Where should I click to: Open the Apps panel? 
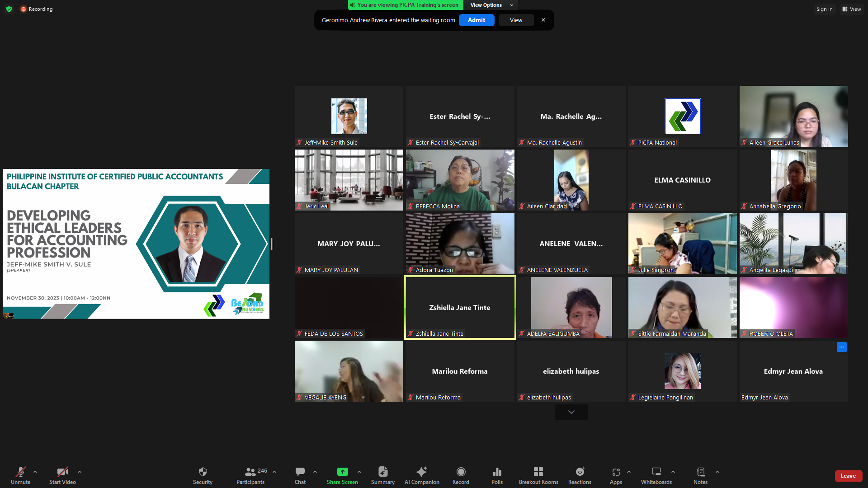[616, 476]
